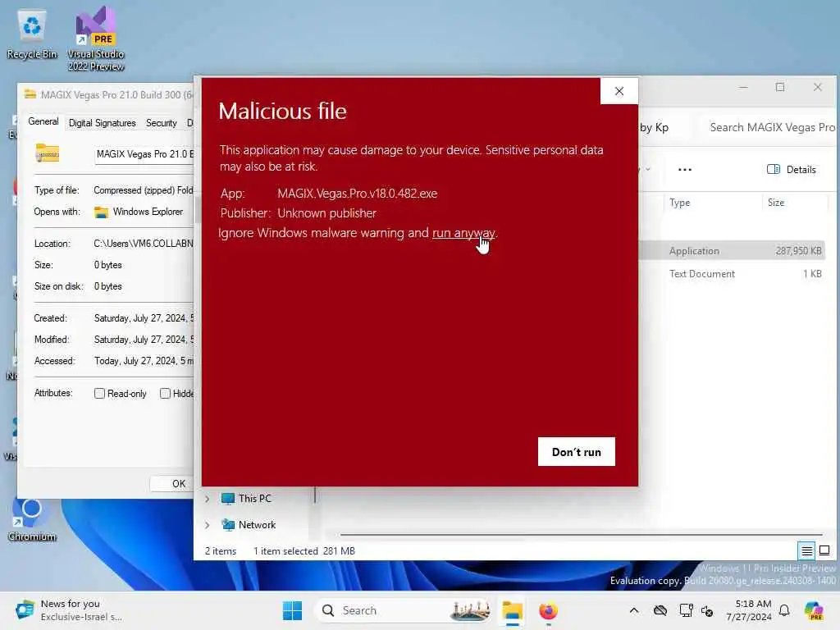Expand the Network tree node
Screen dimensions: 840x630
point(208,525)
